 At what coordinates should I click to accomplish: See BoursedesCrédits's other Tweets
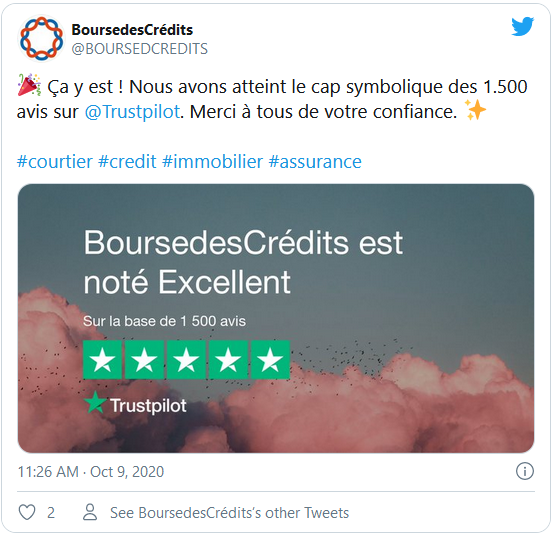pyautogui.click(x=229, y=513)
